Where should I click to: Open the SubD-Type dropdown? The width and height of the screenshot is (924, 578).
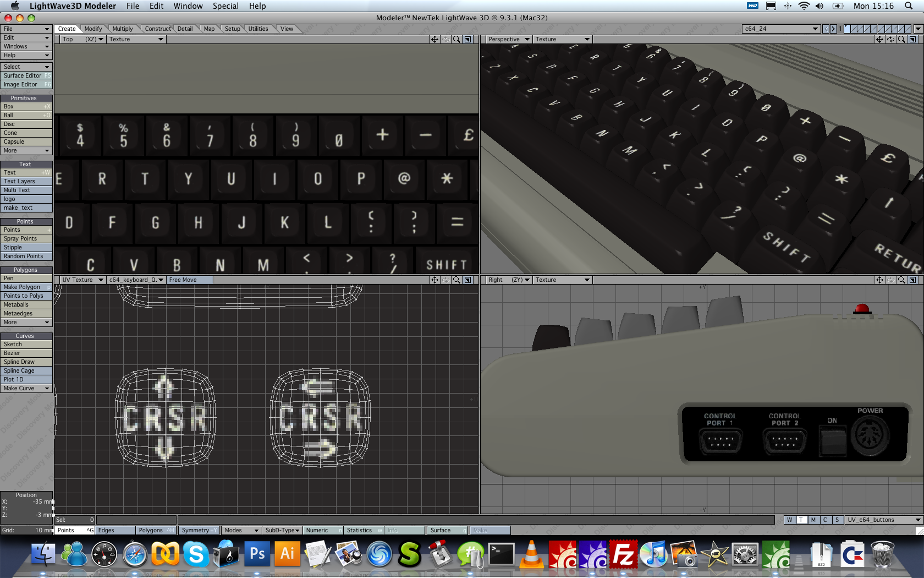point(282,530)
